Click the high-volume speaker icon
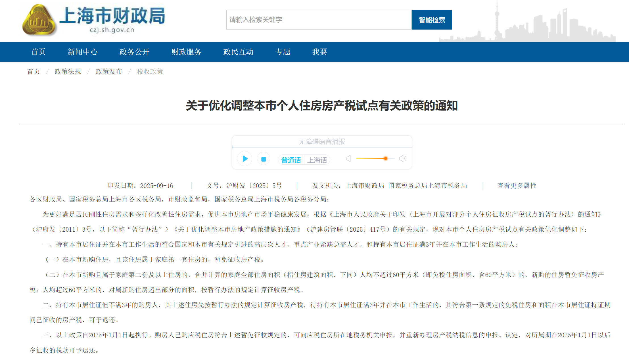The height and width of the screenshot is (364, 629). coord(403,158)
